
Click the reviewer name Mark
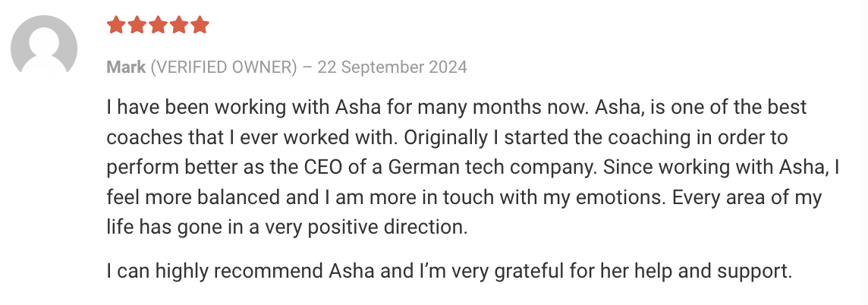pyautogui.click(x=126, y=68)
